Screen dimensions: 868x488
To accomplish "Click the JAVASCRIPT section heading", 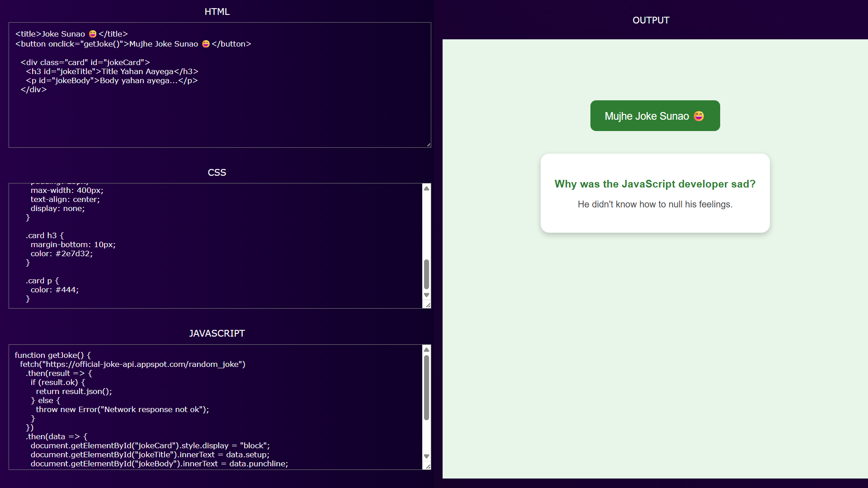I will 217,333.
